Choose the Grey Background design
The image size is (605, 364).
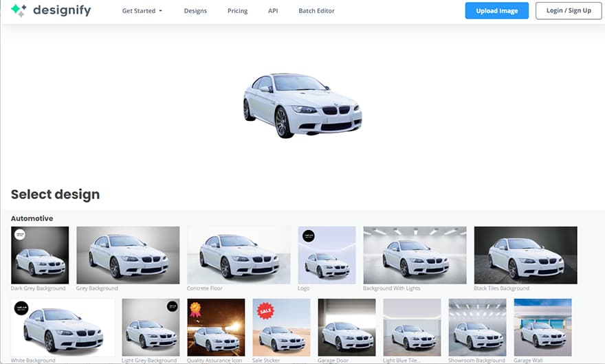pyautogui.click(x=128, y=255)
